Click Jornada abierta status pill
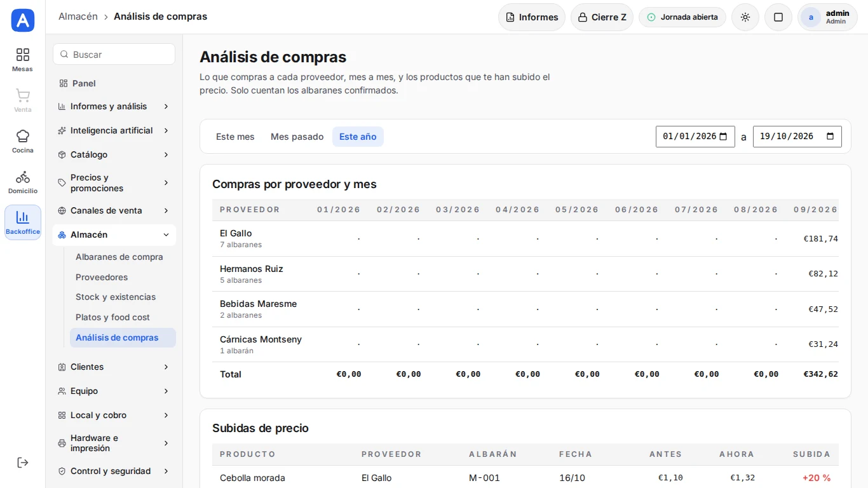 click(682, 17)
